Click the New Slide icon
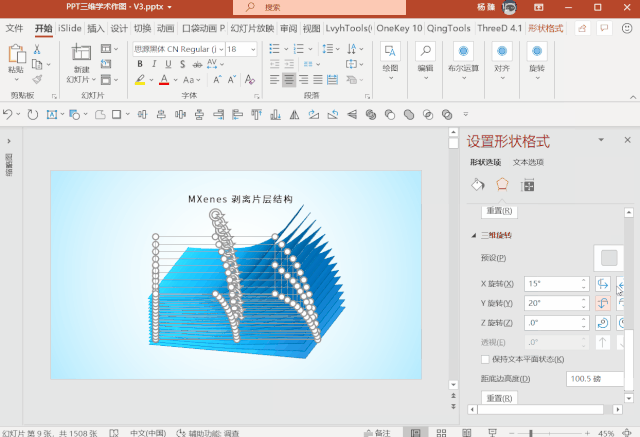Viewport: 640px width, 437px height. pyautogui.click(x=81, y=53)
